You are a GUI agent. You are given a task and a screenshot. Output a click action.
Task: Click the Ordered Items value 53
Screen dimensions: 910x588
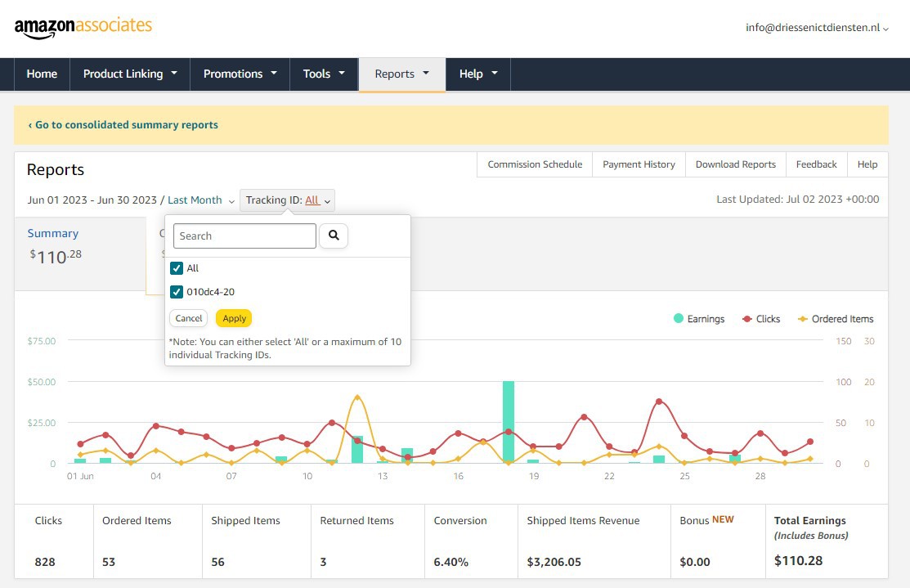tap(109, 562)
